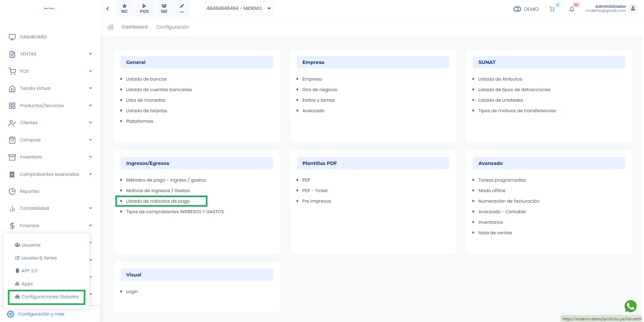This screenshot has width=644, height=322.
Task: Click the home icon in breadcrumb
Action: coord(111,27)
